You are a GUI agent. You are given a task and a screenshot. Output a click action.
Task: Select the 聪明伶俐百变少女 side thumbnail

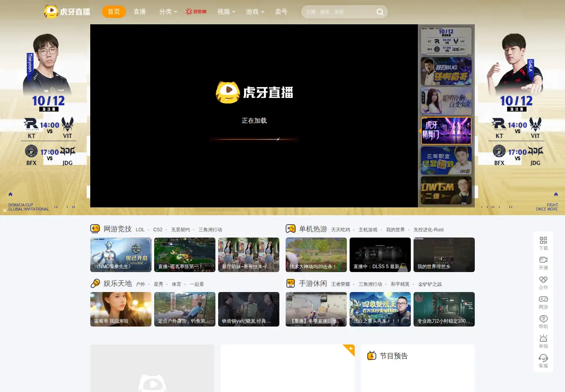point(446,101)
